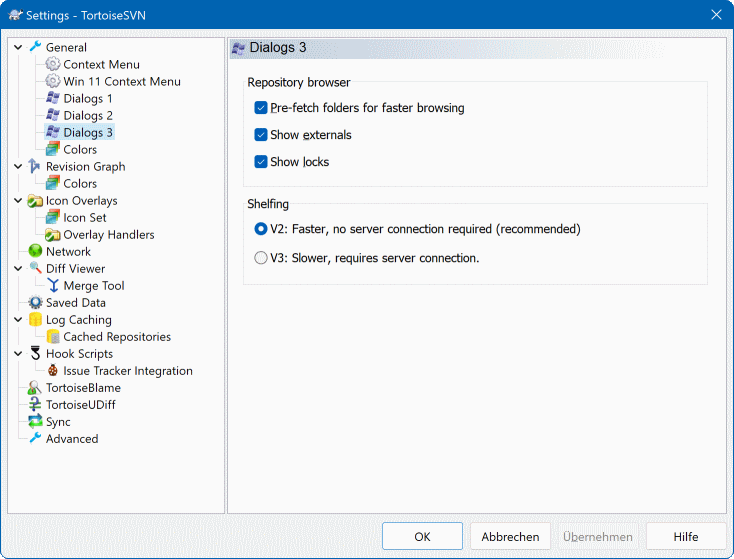This screenshot has height=559, width=734.
Task: Collapse the Revision Graph node
Action: [x=18, y=166]
